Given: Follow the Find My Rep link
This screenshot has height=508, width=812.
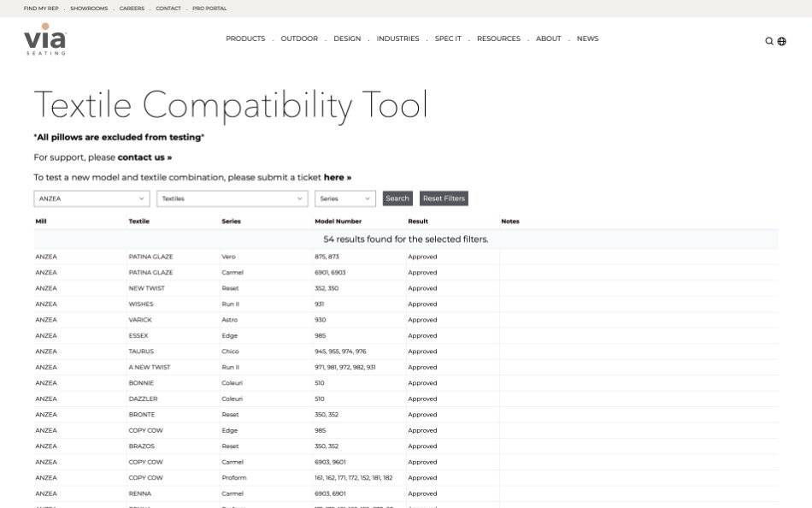Looking at the screenshot, I should 41,9.
